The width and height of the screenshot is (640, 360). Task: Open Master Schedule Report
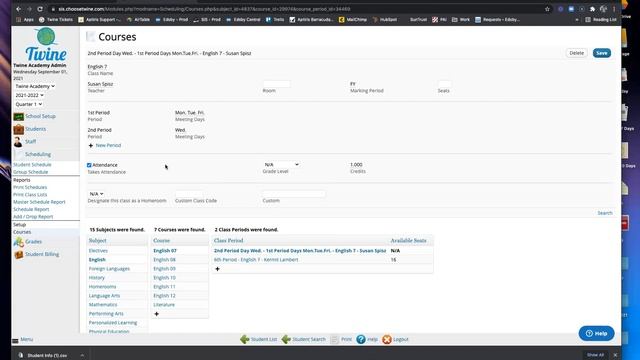39,202
